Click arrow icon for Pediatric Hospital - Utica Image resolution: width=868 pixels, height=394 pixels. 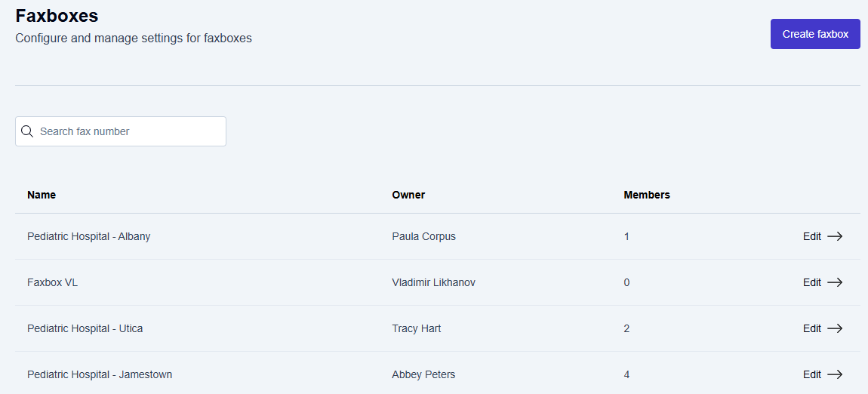[x=835, y=328]
